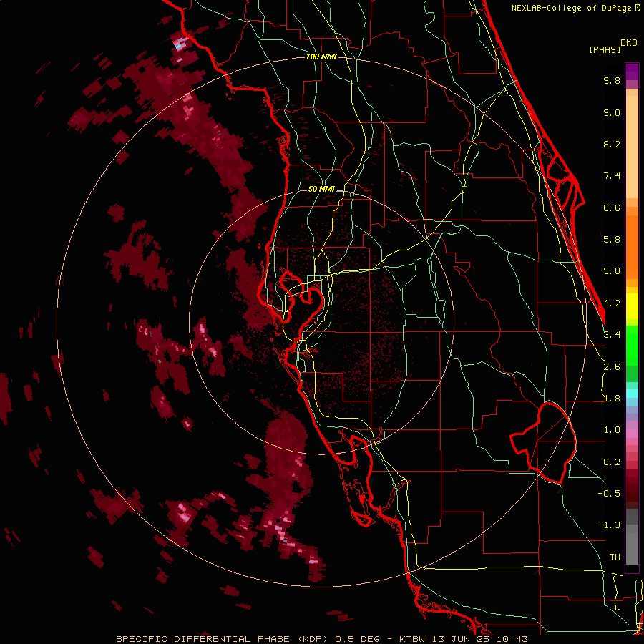Click the 5.8 scale value
This screenshot has width=644, height=644.
[612, 240]
